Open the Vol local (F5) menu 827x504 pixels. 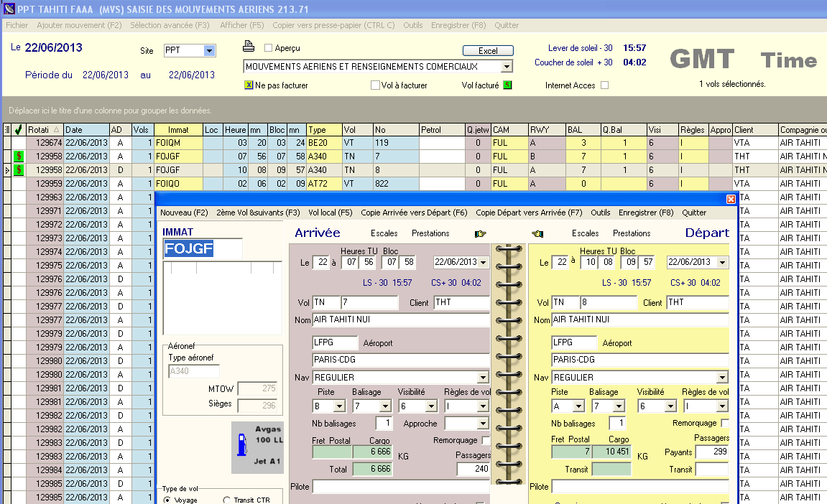[x=330, y=213]
